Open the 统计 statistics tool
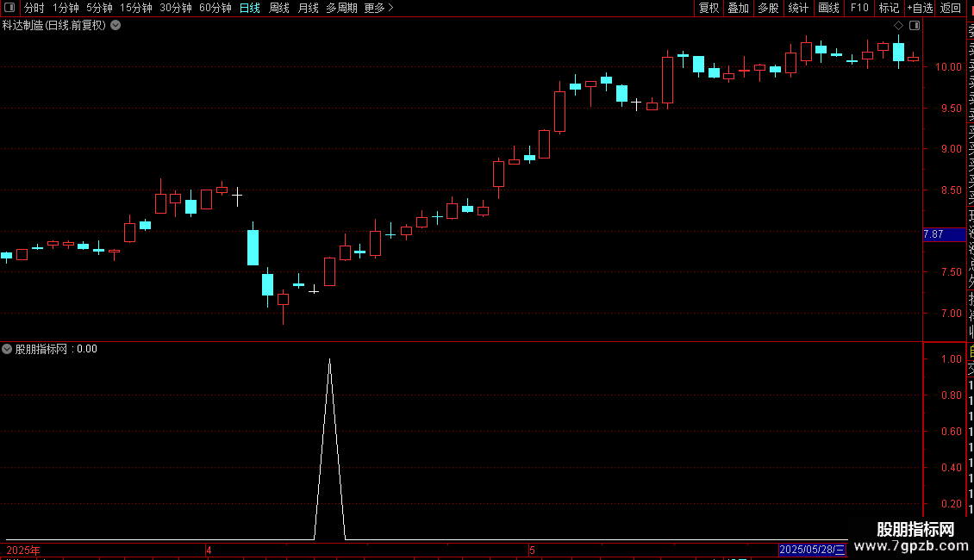 coord(798,8)
